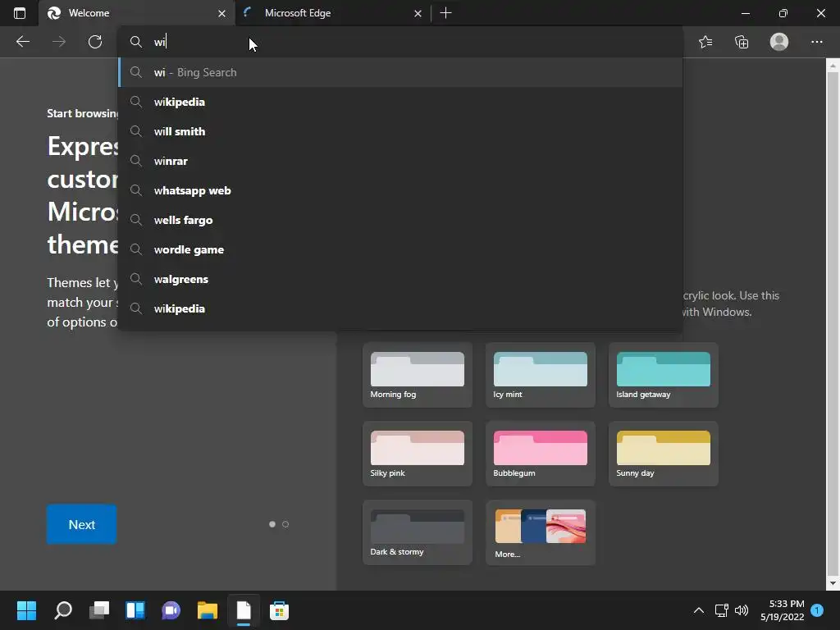
Task: Open Teams Chat on the taskbar
Action: 171,610
